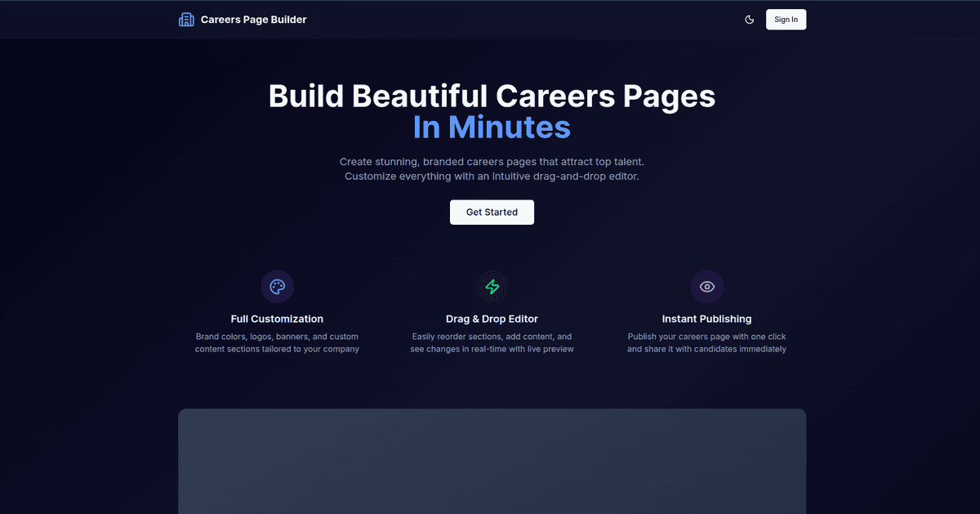The height and width of the screenshot is (514, 980).
Task: Click the subtitle about attracting top talent
Action: click(492, 168)
